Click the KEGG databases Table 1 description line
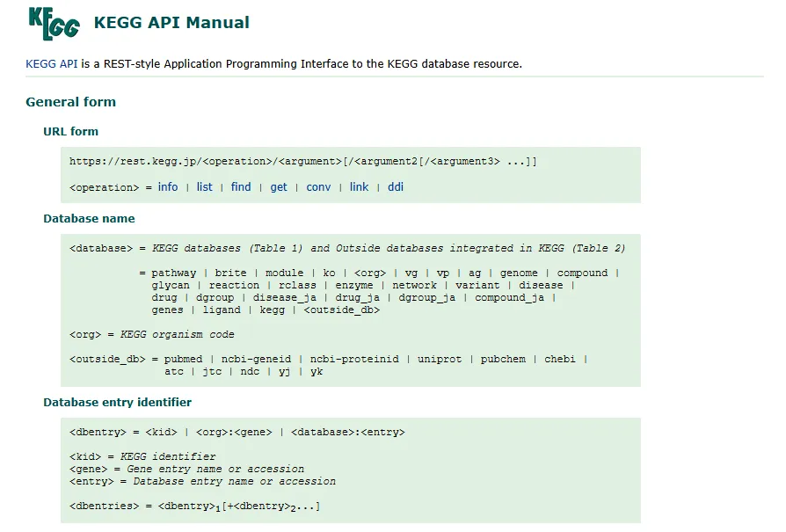Viewport: 786px width, 532px height. point(347,249)
